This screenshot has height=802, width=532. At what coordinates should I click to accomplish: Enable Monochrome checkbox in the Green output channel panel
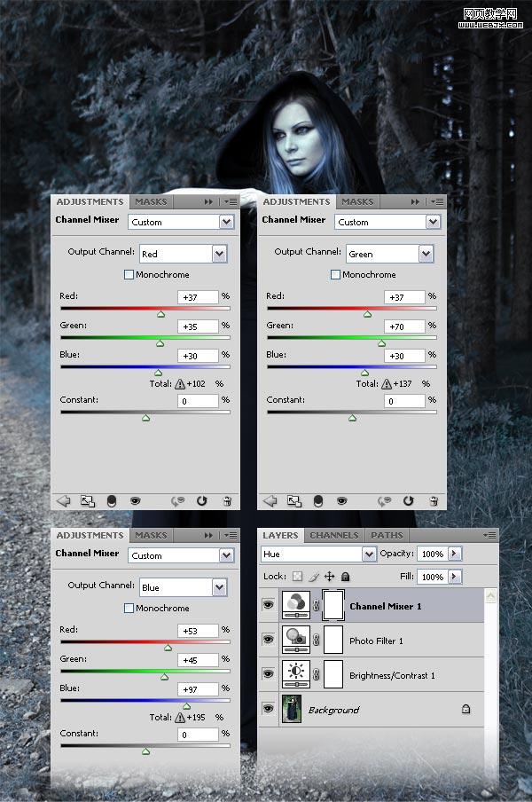coord(335,275)
